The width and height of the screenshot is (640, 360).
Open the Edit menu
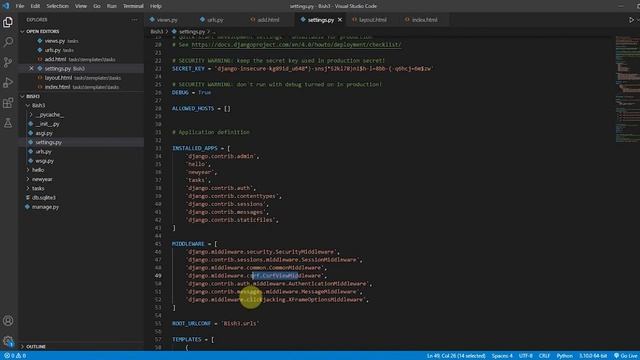[35, 6]
